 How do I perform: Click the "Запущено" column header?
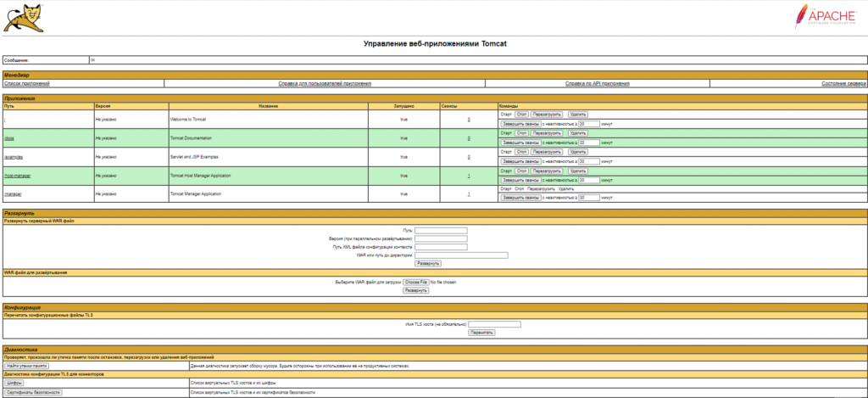(x=403, y=106)
